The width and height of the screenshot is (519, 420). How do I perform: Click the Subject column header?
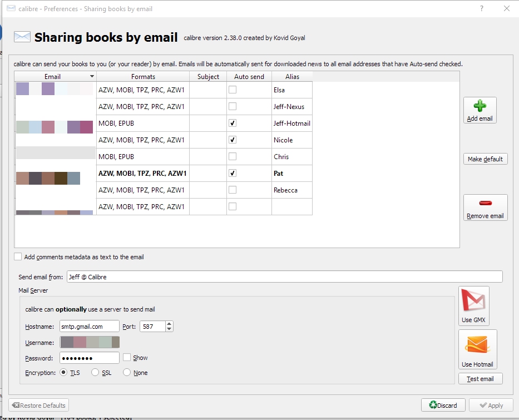[x=208, y=76]
